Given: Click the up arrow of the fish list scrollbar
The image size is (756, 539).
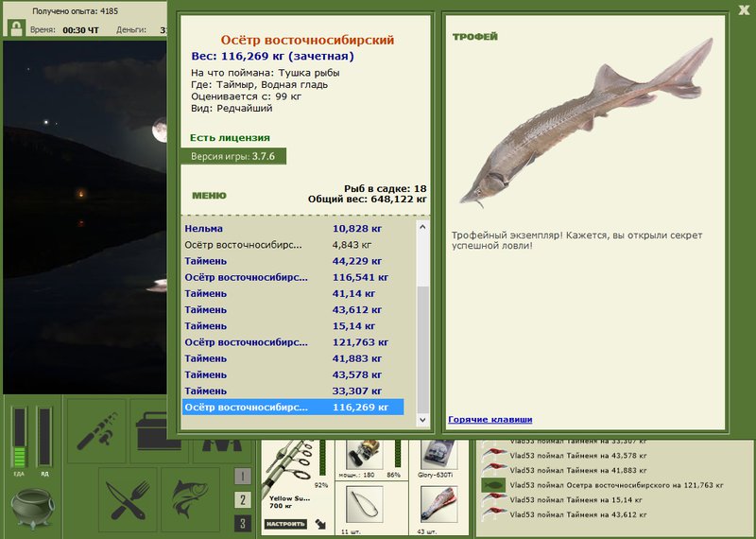Looking at the screenshot, I should (x=422, y=227).
